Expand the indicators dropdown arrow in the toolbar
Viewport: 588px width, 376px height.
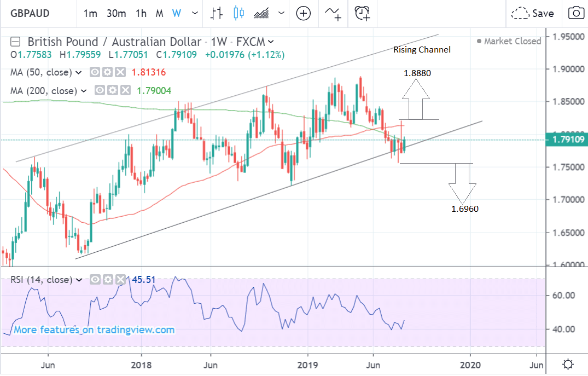(x=281, y=13)
